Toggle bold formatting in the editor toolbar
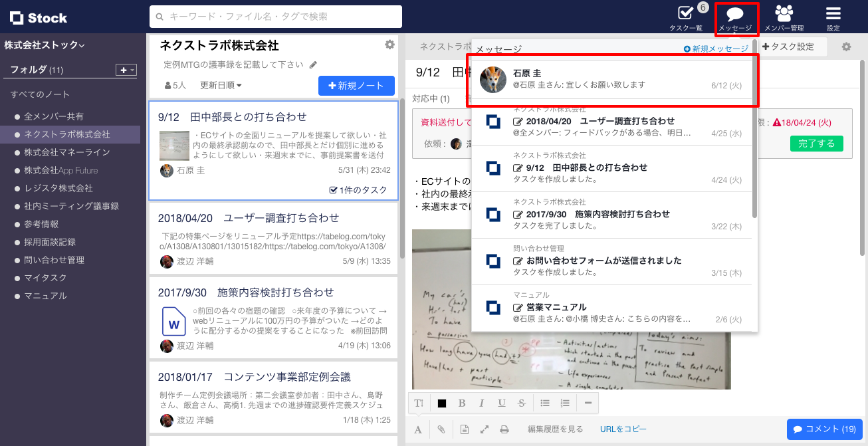Screen dimensions: 868x446 462,403
